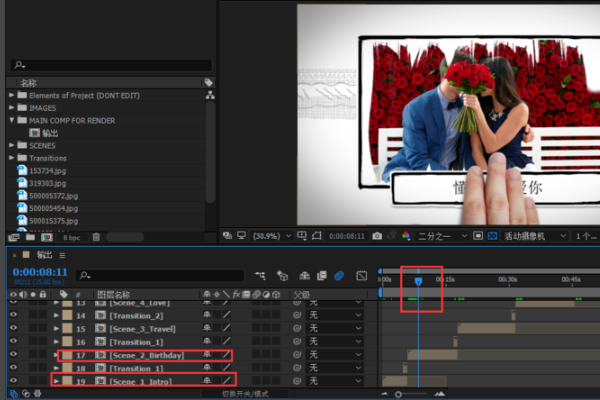The width and height of the screenshot is (600, 400).
Task: Click the 8 bpc color depth button
Action: (x=72, y=237)
